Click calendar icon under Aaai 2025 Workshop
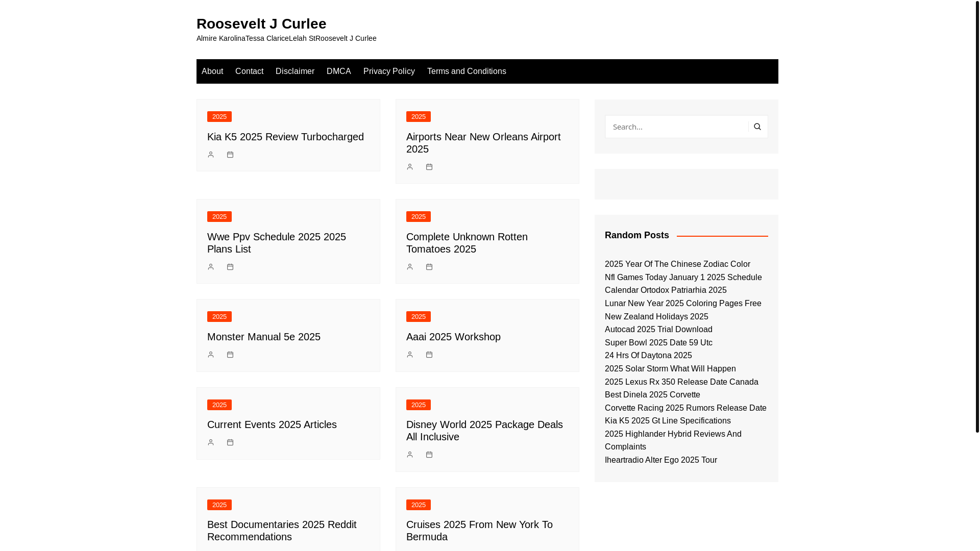The height and width of the screenshot is (551, 980). (429, 355)
